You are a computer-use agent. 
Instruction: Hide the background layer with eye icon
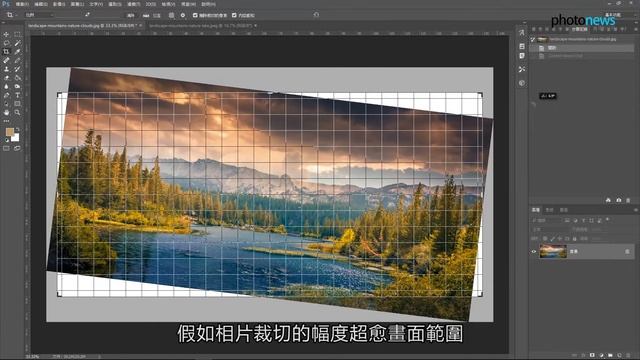pos(533,251)
